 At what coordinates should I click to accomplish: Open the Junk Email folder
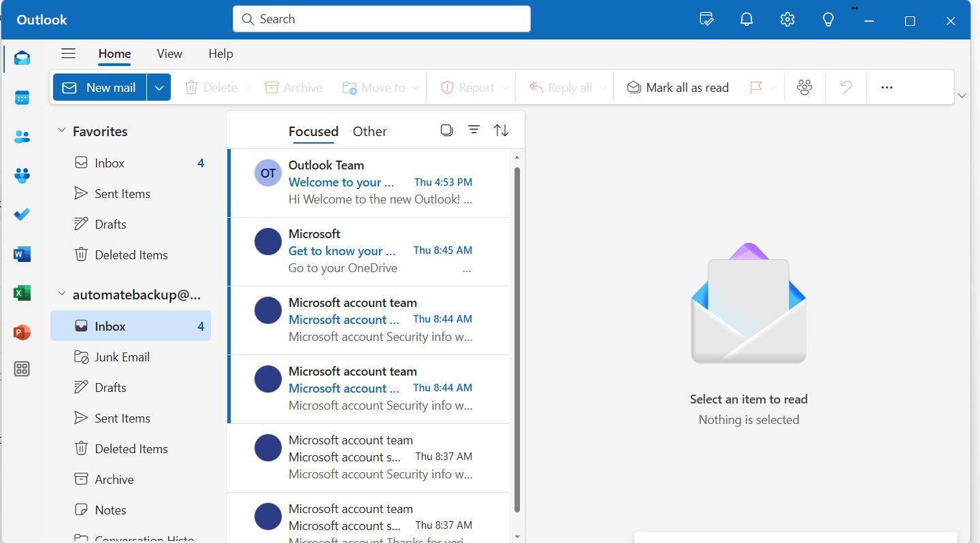tap(131, 357)
